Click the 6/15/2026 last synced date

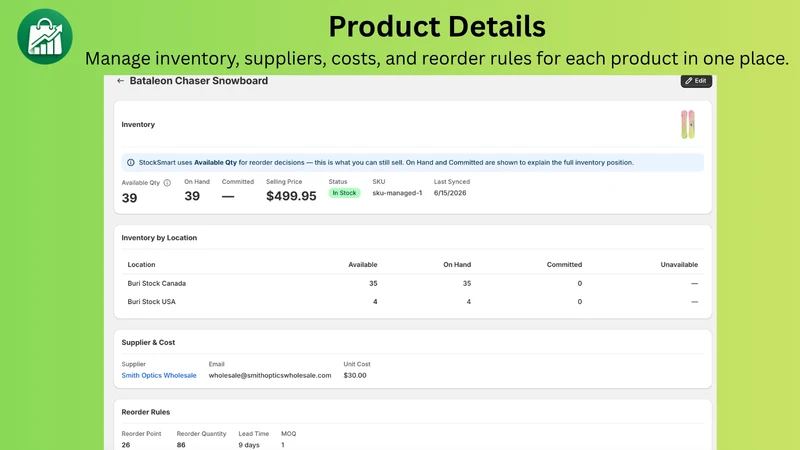pos(450,193)
